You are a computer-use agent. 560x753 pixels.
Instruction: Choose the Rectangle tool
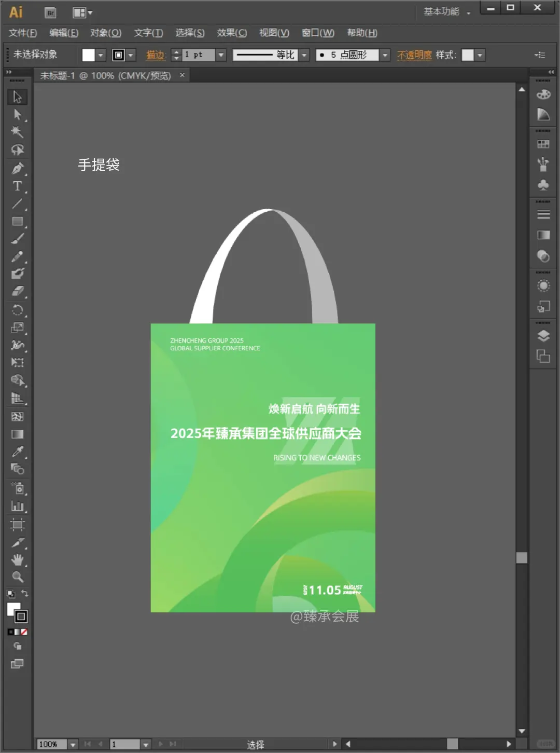tap(17, 221)
